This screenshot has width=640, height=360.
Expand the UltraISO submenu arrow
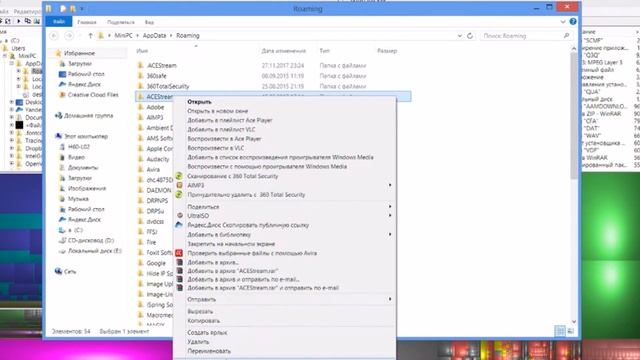[x=390, y=216]
